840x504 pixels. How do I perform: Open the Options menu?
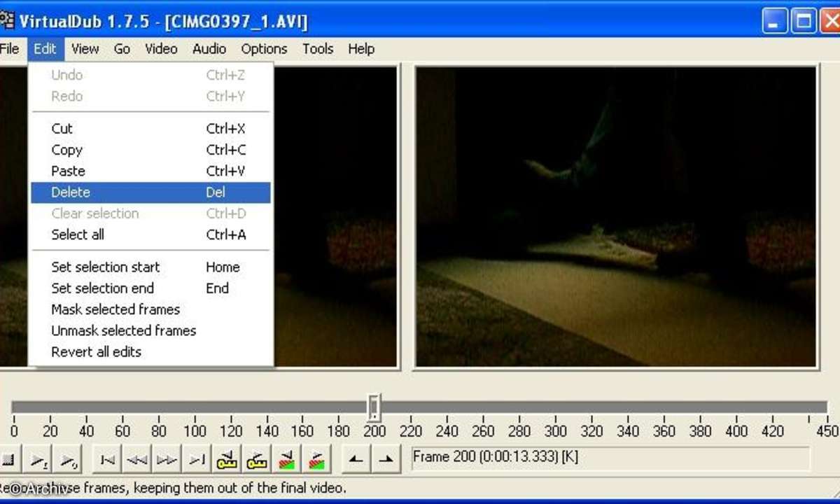click(264, 49)
